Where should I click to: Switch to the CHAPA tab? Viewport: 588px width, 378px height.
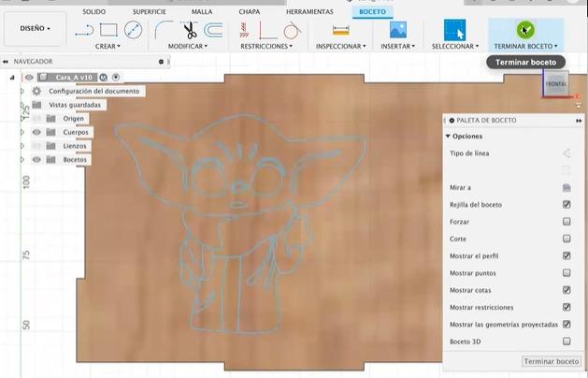[x=250, y=11]
